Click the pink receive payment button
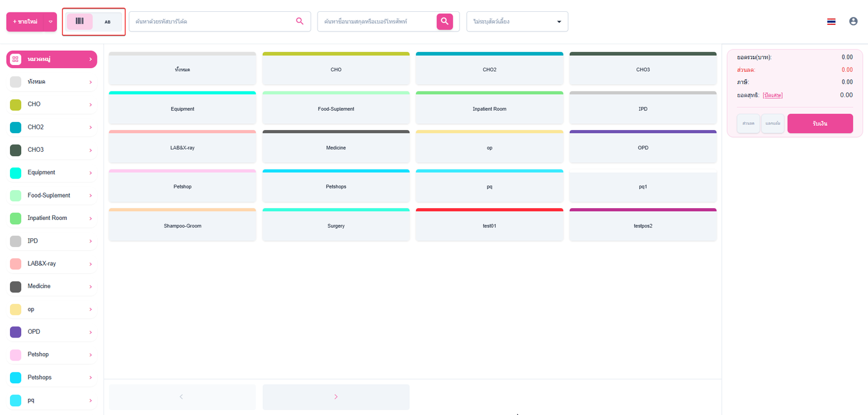This screenshot has width=868, height=415. (x=820, y=123)
